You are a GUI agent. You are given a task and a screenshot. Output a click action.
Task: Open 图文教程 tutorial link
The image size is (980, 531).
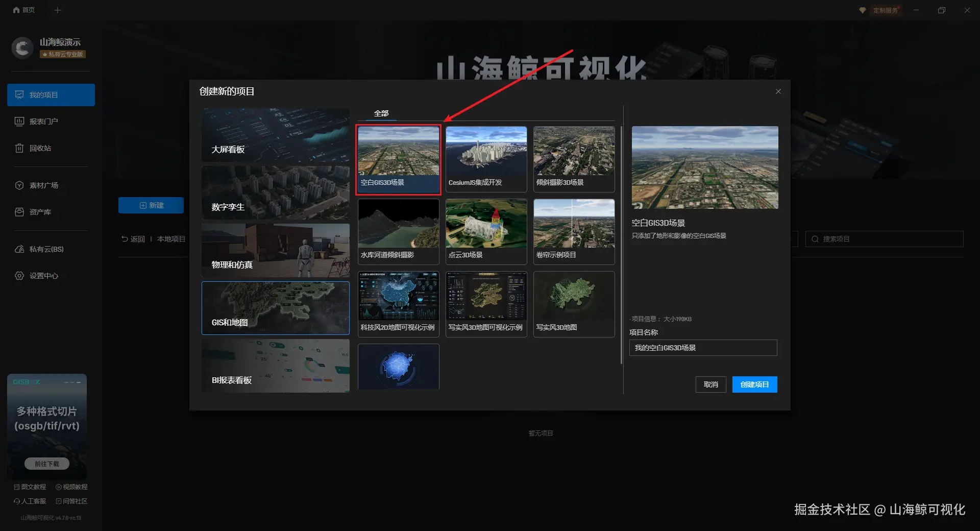click(30, 487)
